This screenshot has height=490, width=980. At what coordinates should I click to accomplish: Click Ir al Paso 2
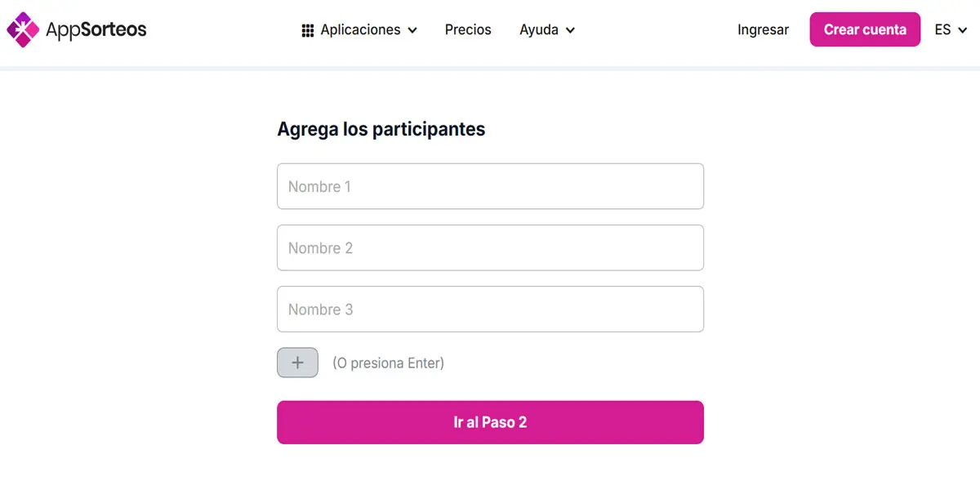[490, 422]
